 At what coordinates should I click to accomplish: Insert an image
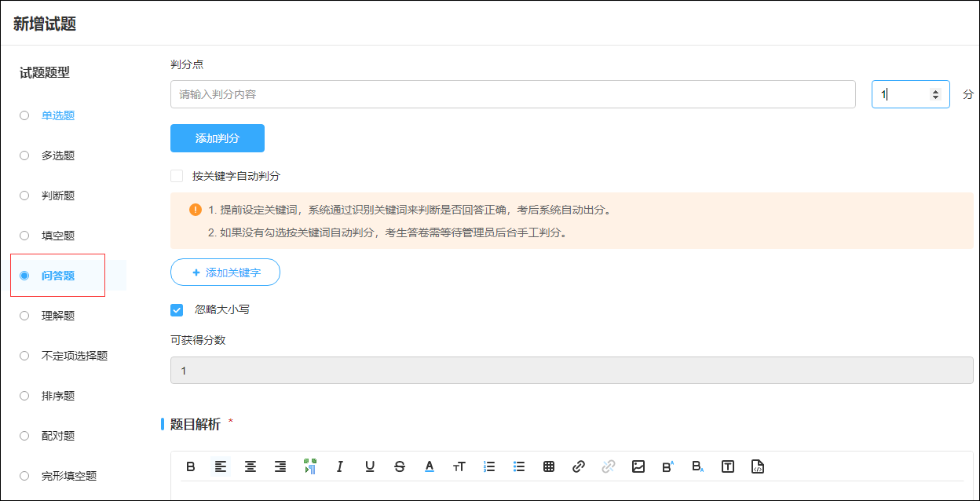coord(638,466)
